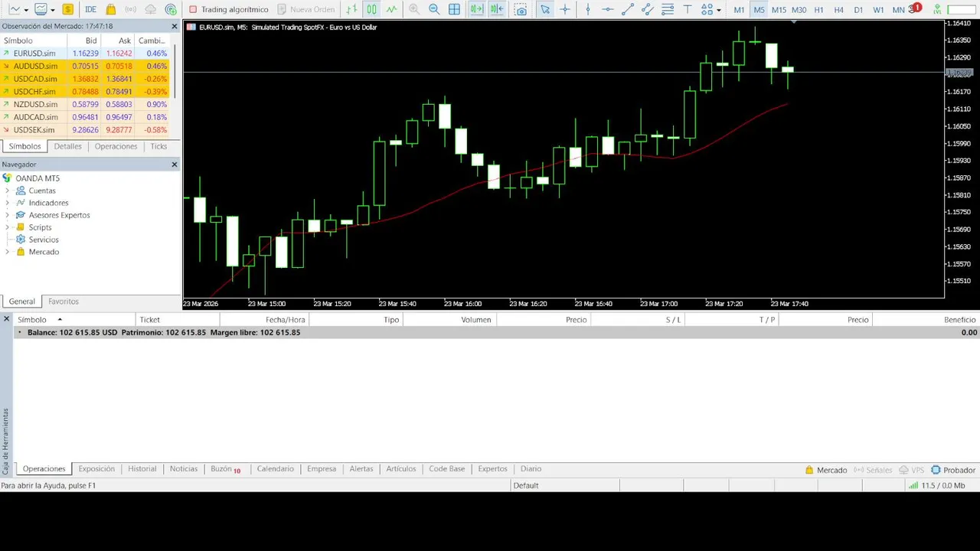Viewport: 980px width, 551px height.
Task: Set the chart timeframe to H1
Action: (818, 9)
